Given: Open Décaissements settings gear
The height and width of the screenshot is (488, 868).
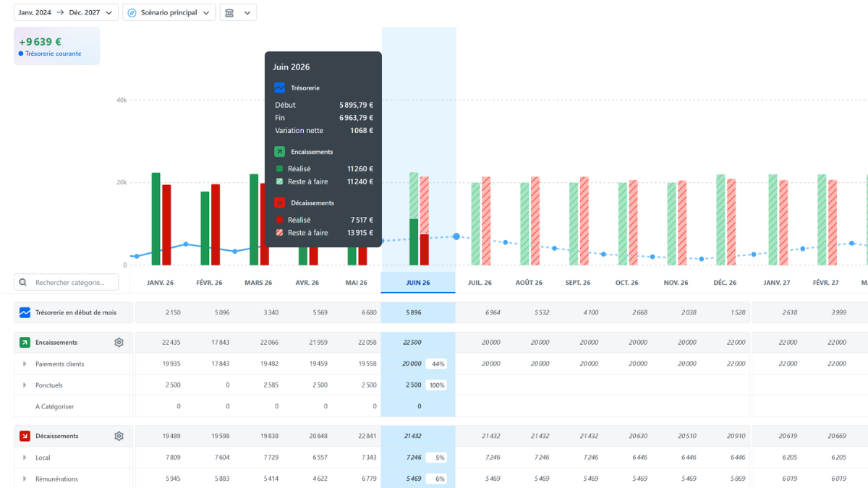Looking at the screenshot, I should 119,436.
